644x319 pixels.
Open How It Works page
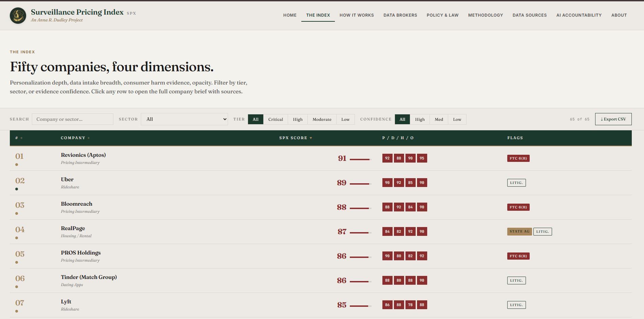[x=357, y=15]
